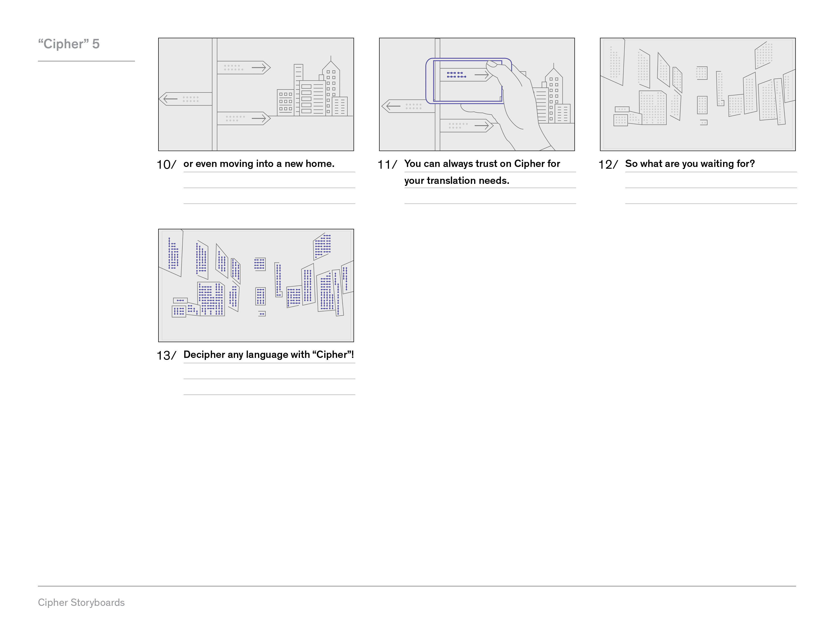This screenshot has height=644, width=834.
Task: Select caption "Decipher any language with "Cipher"!"
Action: pos(268,354)
